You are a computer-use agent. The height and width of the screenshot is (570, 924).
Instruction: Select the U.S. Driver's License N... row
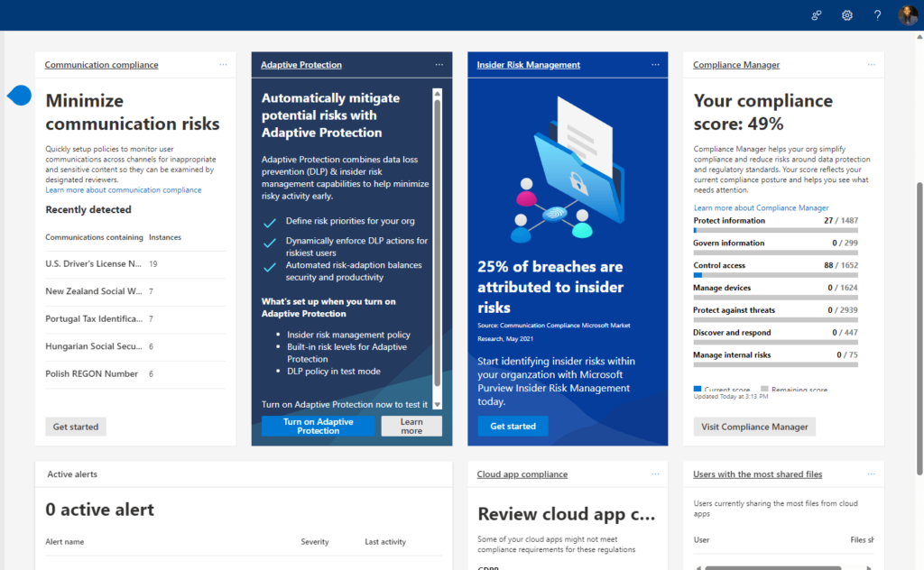pyautogui.click(x=135, y=264)
